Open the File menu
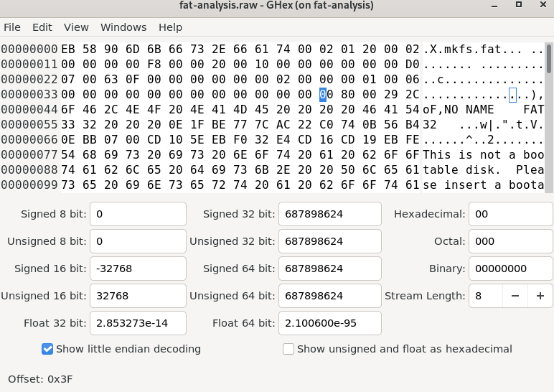The height and width of the screenshot is (392, 554). click(12, 27)
